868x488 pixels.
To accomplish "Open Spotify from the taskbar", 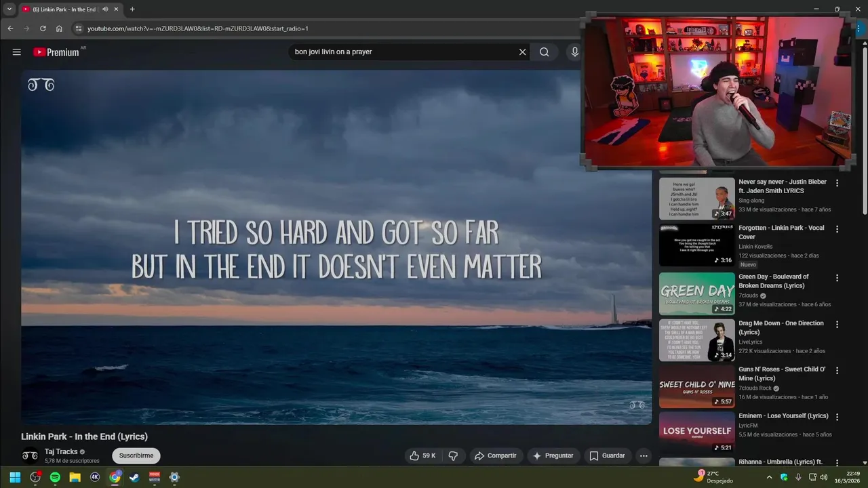I will 55,477.
